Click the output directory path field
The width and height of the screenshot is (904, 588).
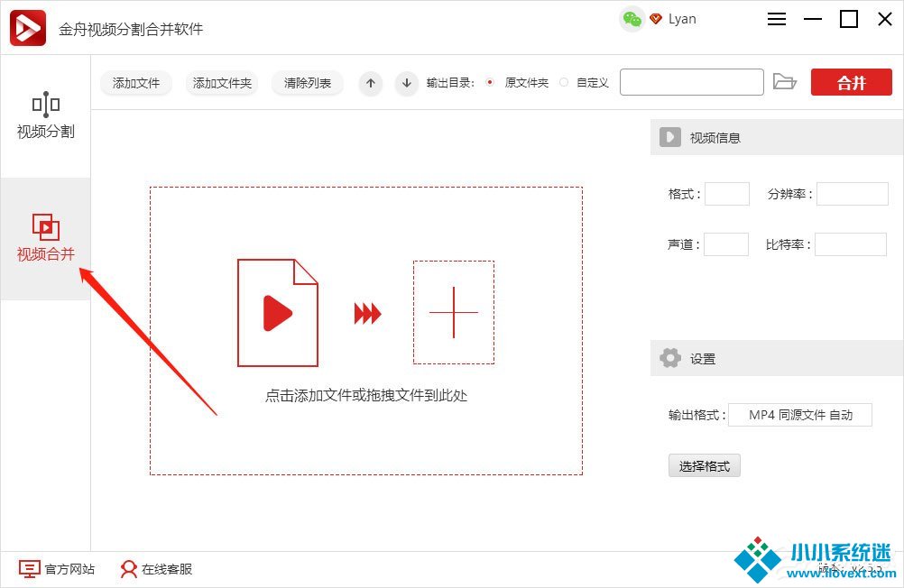point(691,82)
